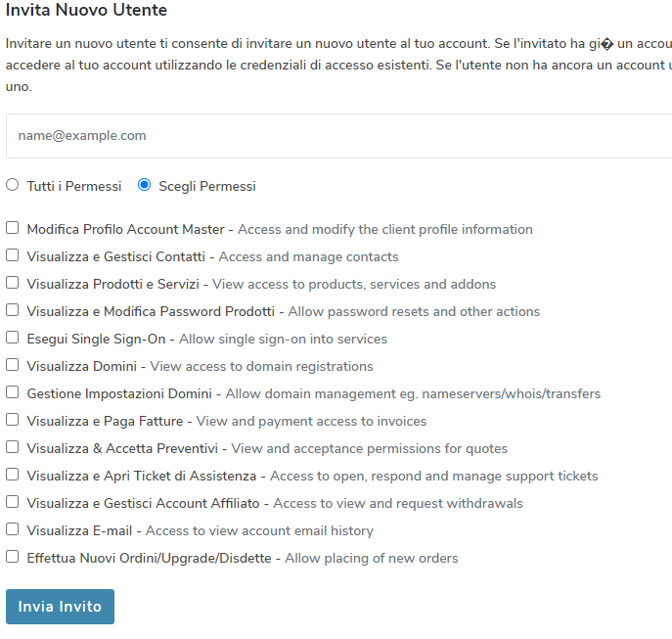Tick Visualizza & Accetta Preventivi checkbox
The image size is (672, 639).
pyautogui.click(x=13, y=447)
